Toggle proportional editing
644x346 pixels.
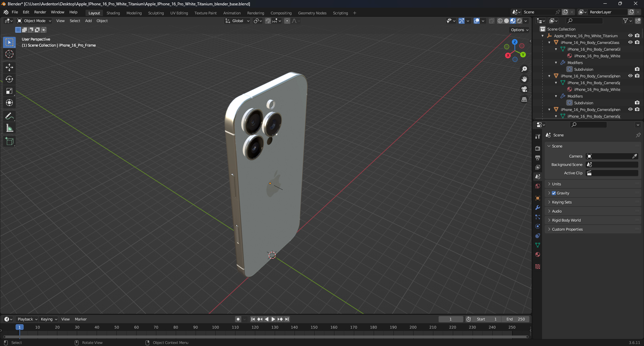287,21
